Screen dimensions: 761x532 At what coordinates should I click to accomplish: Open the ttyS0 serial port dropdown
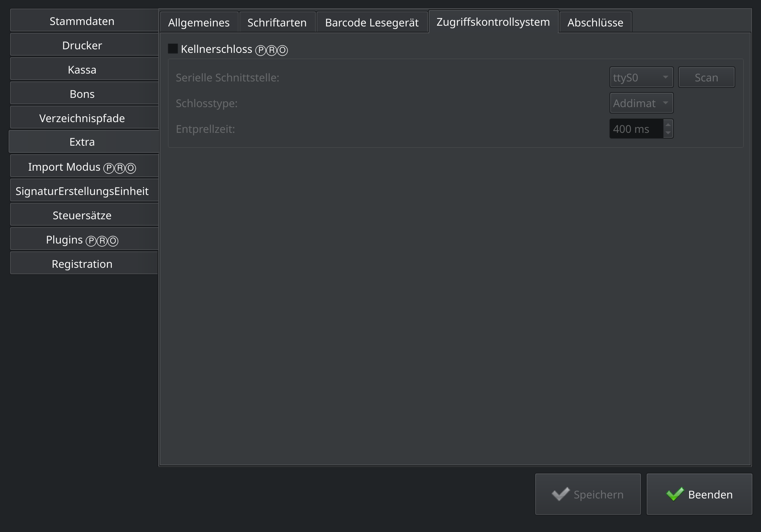coord(641,77)
